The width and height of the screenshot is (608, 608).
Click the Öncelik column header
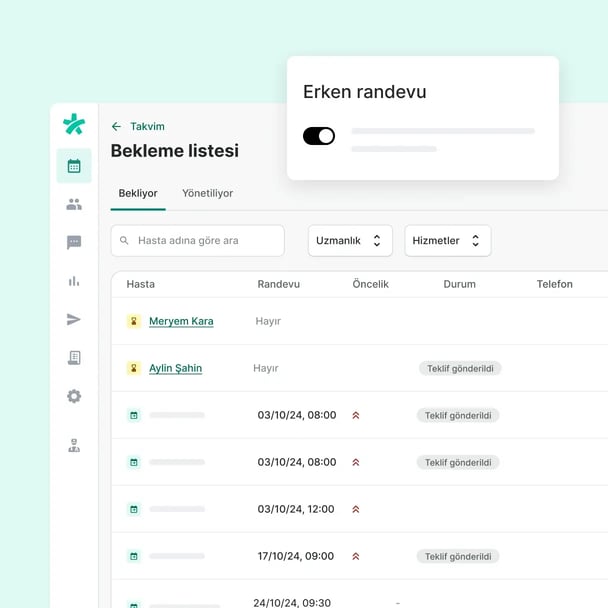pos(370,284)
